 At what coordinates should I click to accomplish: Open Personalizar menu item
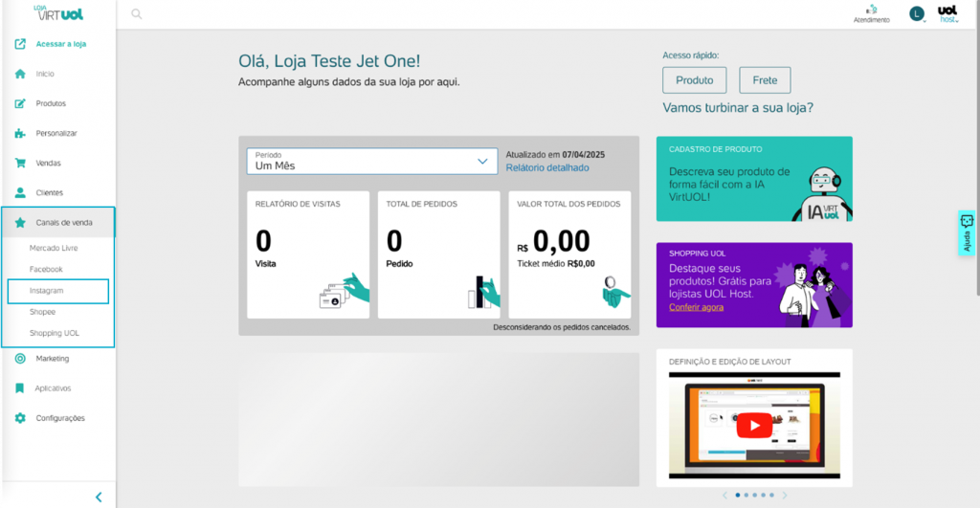tap(58, 133)
